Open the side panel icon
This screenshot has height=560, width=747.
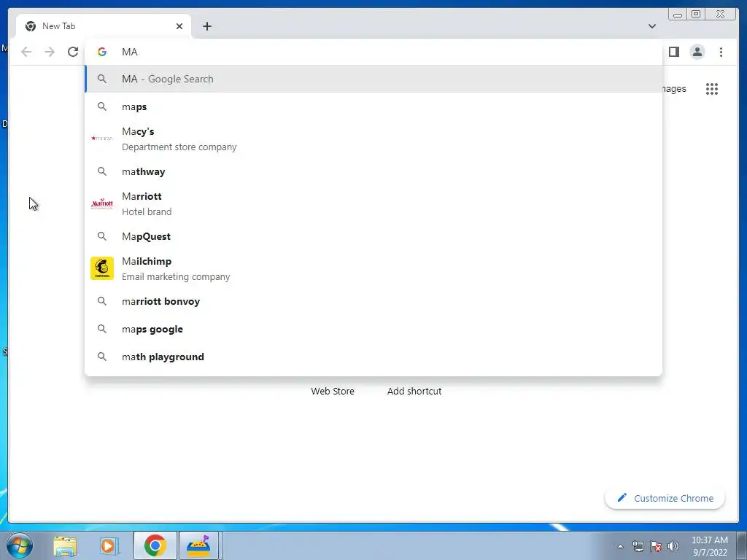(673, 52)
